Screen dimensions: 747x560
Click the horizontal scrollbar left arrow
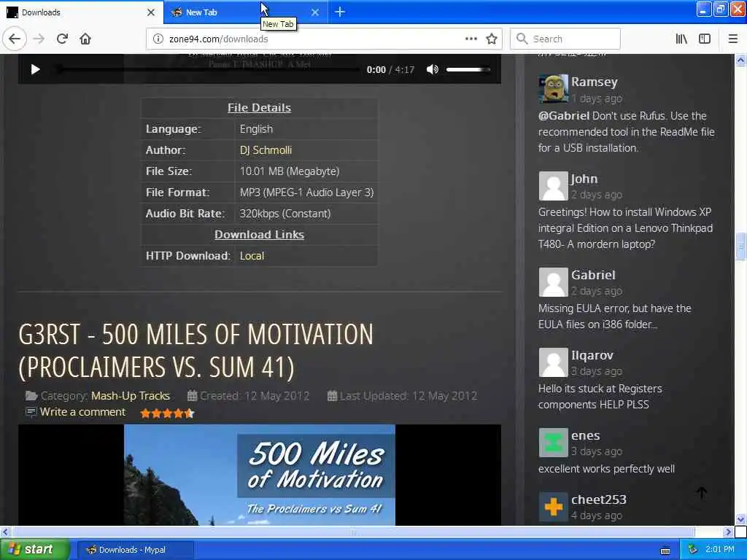(x=5, y=532)
